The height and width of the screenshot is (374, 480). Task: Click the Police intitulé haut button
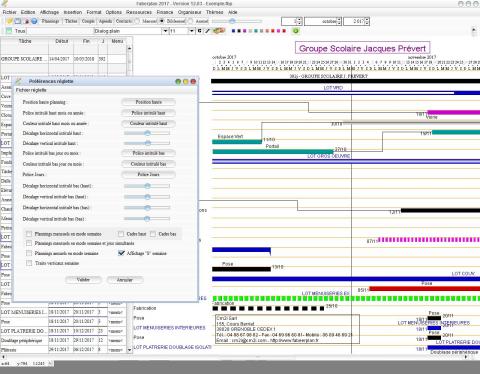coord(148,113)
